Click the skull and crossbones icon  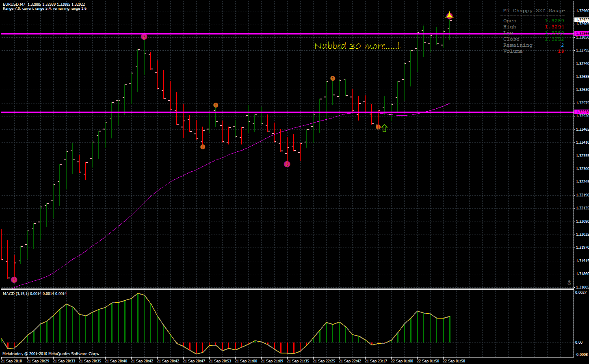(x=569, y=283)
